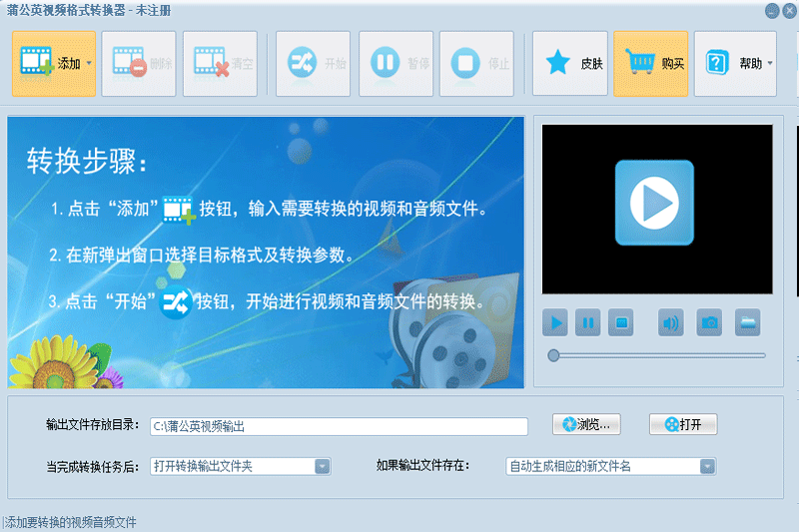Take snapshot with the camera icon
This screenshot has width=799, height=532.
tap(709, 322)
